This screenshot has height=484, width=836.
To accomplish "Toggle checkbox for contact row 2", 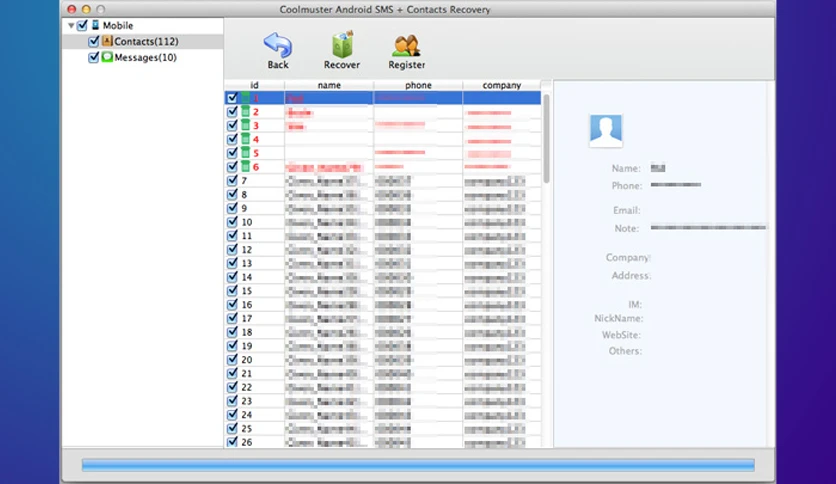I will (x=232, y=111).
